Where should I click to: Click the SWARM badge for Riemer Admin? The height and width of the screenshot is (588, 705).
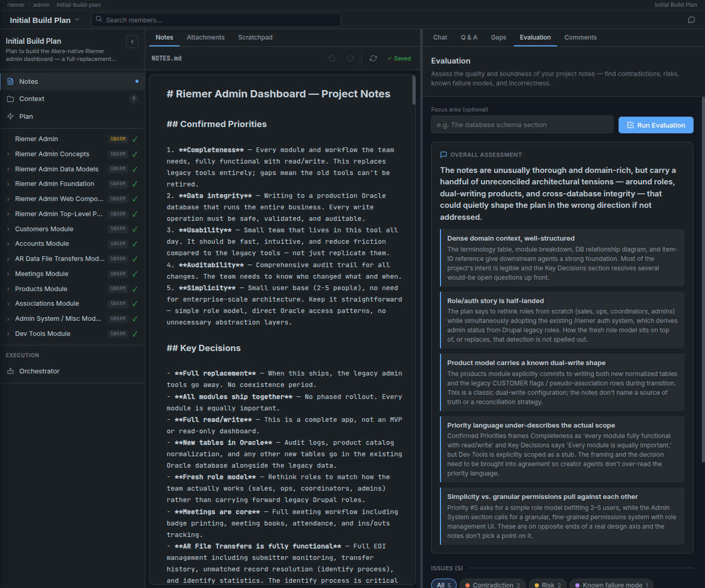point(118,139)
